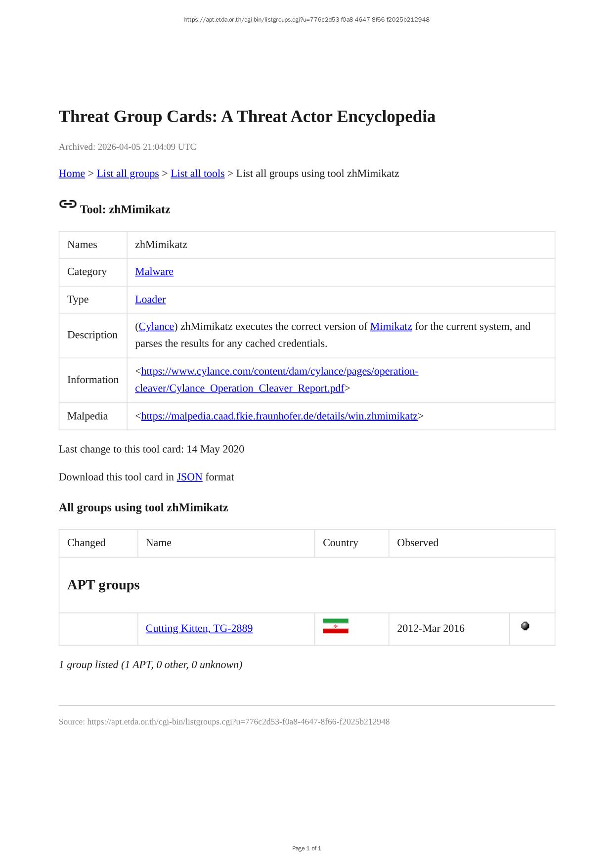Viewport: 614px width, 868px height.
Task: Click the Changed column header
Action: click(87, 543)
